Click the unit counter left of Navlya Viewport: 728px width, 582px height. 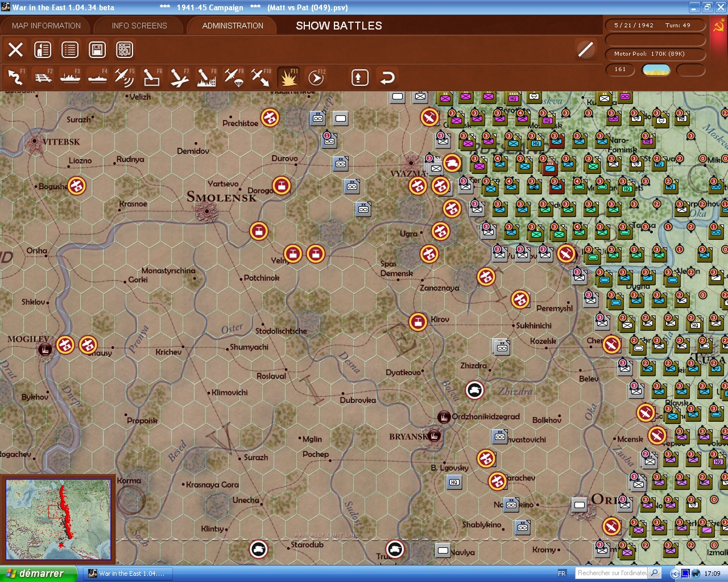pyautogui.click(x=443, y=550)
